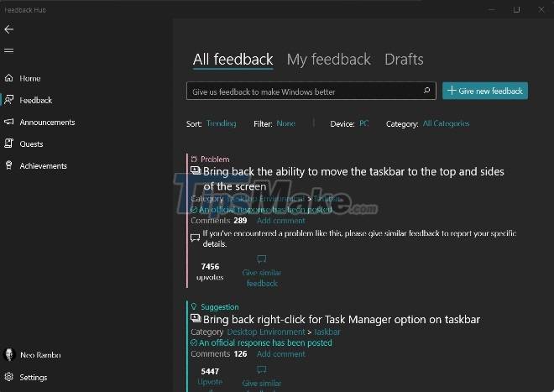This screenshot has height=392, width=554.
Task: Open Desktop Environment category link on Task Manager post
Action: (x=266, y=332)
